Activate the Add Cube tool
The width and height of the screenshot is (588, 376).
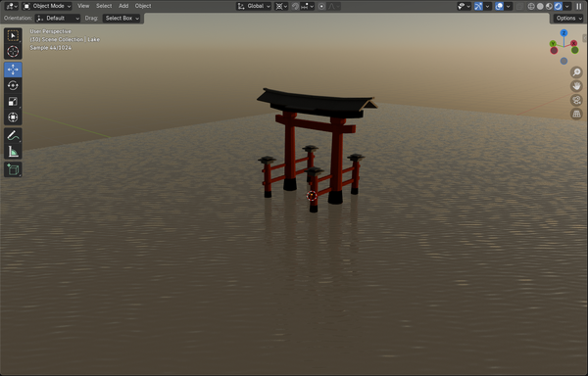(13, 169)
